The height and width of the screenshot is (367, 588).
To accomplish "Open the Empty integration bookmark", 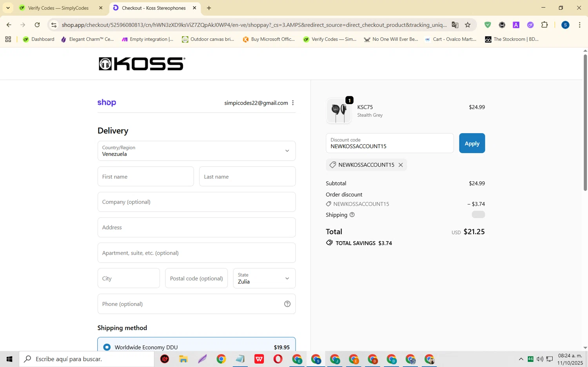I will coord(148,39).
